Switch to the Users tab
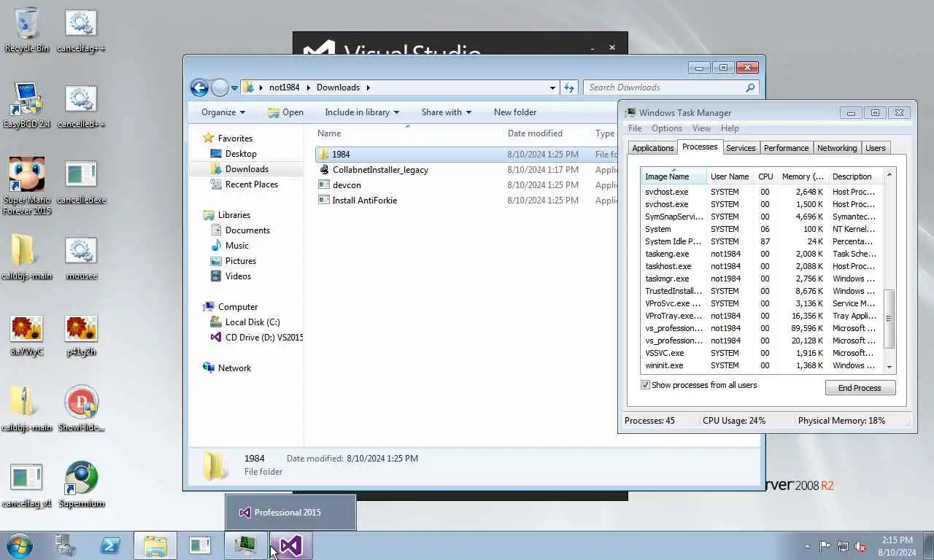Screen dimensions: 934x560 pyautogui.click(x=875, y=148)
